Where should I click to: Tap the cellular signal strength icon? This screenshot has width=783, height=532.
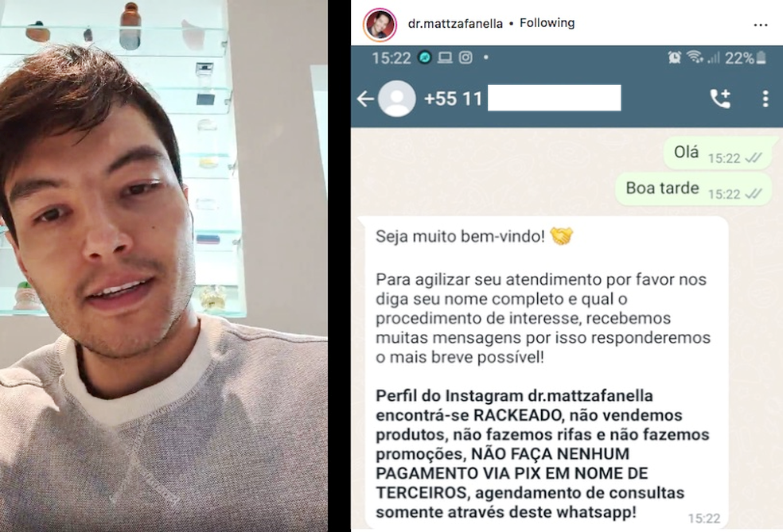[x=714, y=58]
